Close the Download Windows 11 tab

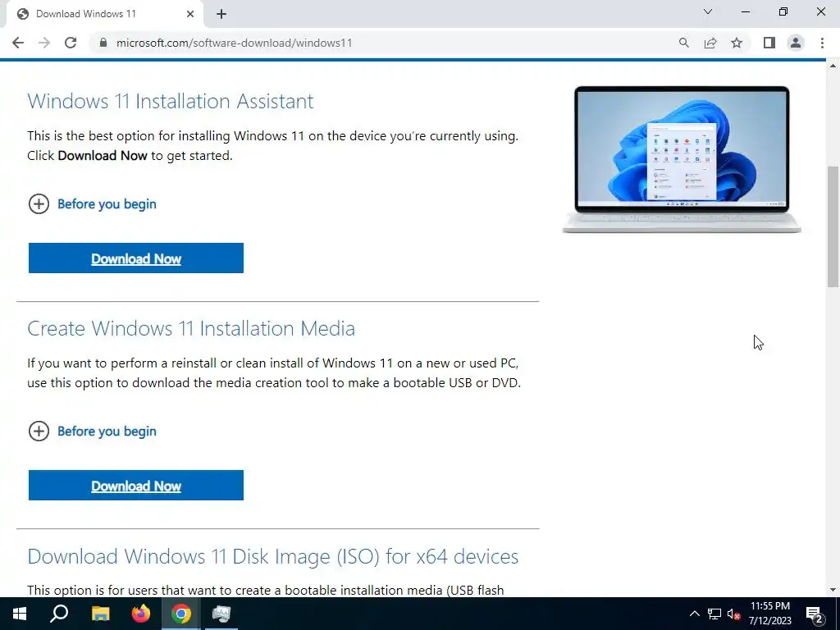(190, 15)
